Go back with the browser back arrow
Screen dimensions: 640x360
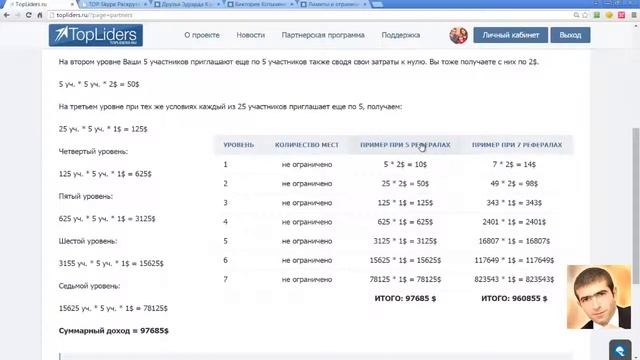pos(7,15)
